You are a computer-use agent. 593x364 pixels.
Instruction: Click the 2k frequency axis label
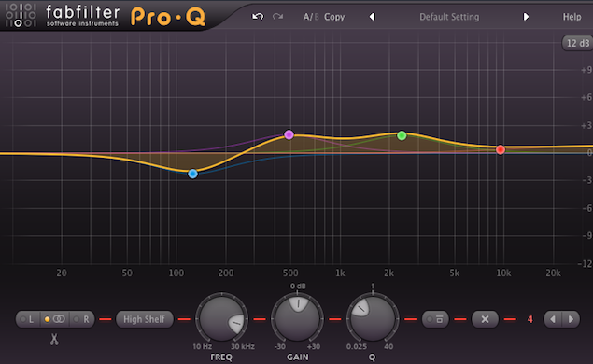point(388,273)
